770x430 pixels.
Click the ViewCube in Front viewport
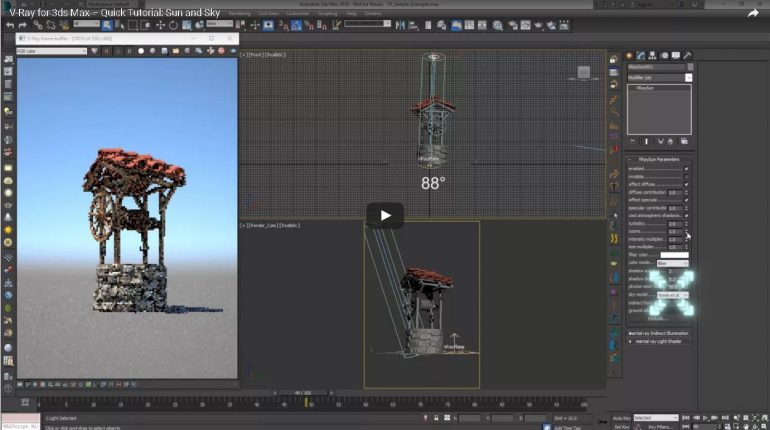(583, 72)
